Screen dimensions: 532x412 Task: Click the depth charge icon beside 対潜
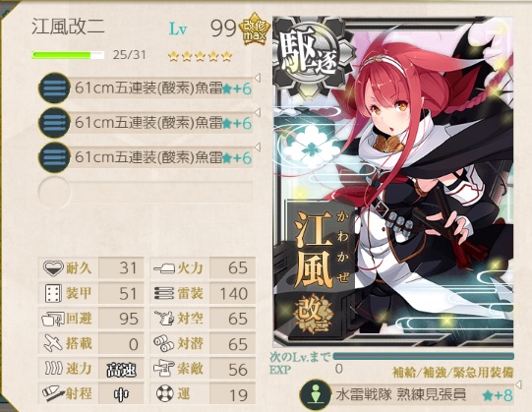pos(164,344)
